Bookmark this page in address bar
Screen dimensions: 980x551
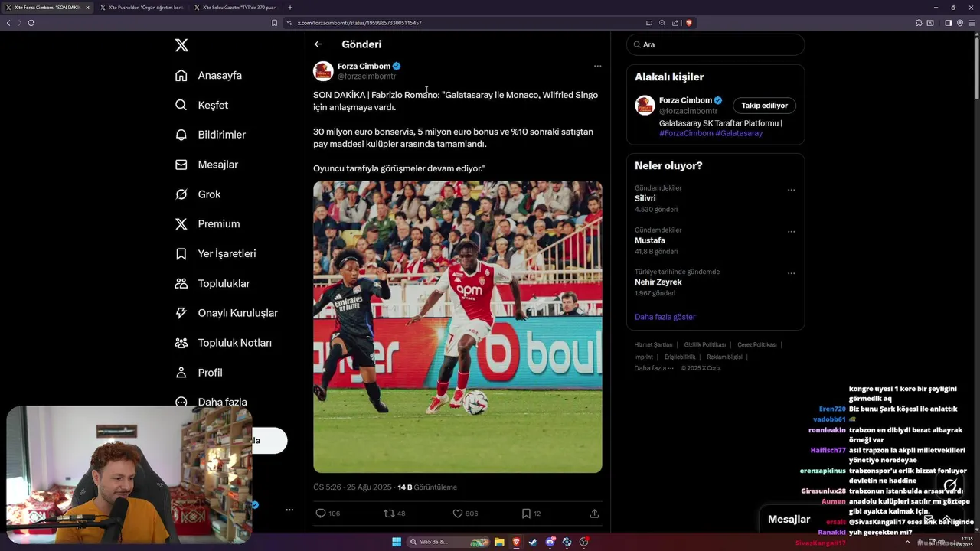275,23
